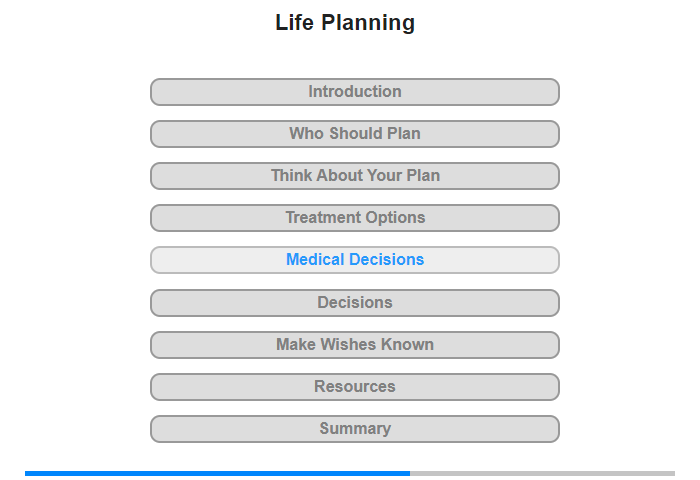Navigate to the Decisions section
This screenshot has height=480, width=700.
coord(354,303)
